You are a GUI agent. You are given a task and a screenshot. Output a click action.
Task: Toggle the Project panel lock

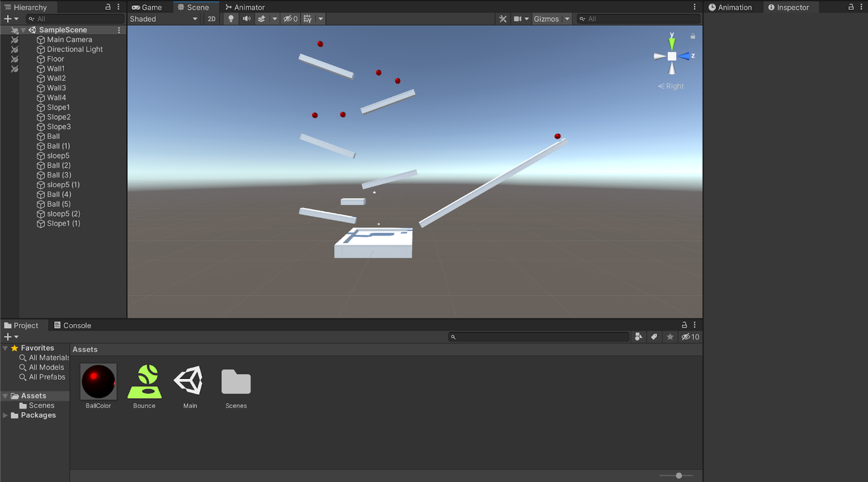click(x=684, y=325)
